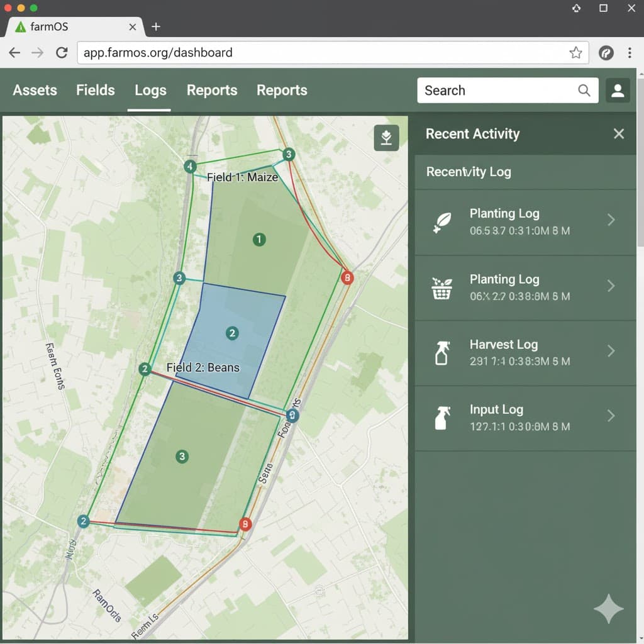Click the spray bottle icon for Input Log
Image resolution: width=644 pixels, height=644 pixels.
click(442, 418)
